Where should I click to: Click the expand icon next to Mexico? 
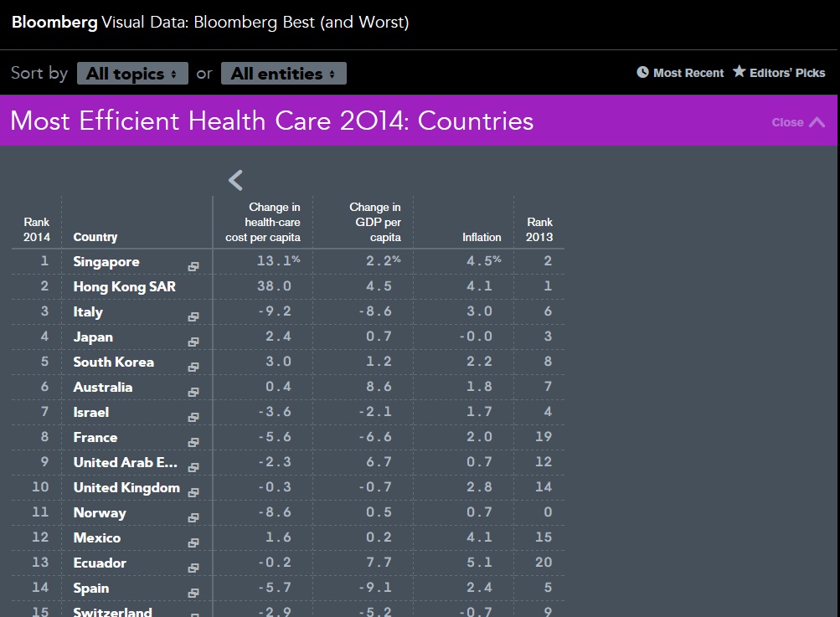(193, 543)
